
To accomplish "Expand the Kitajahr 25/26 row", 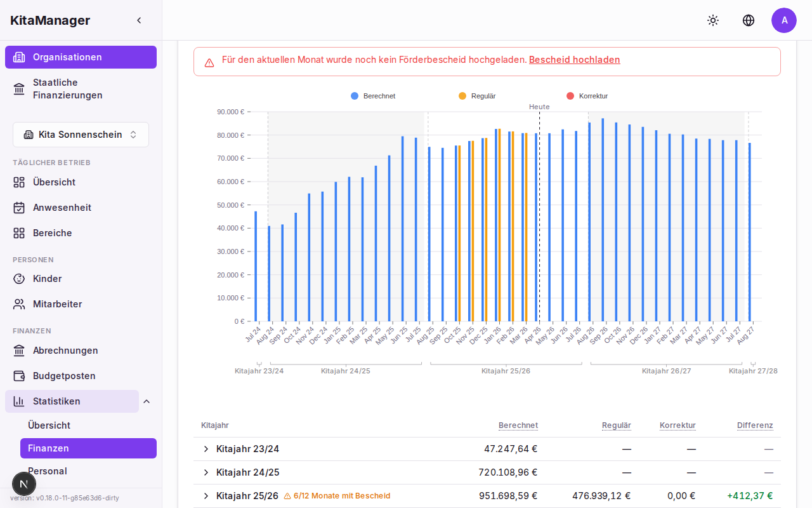I will coord(206,496).
